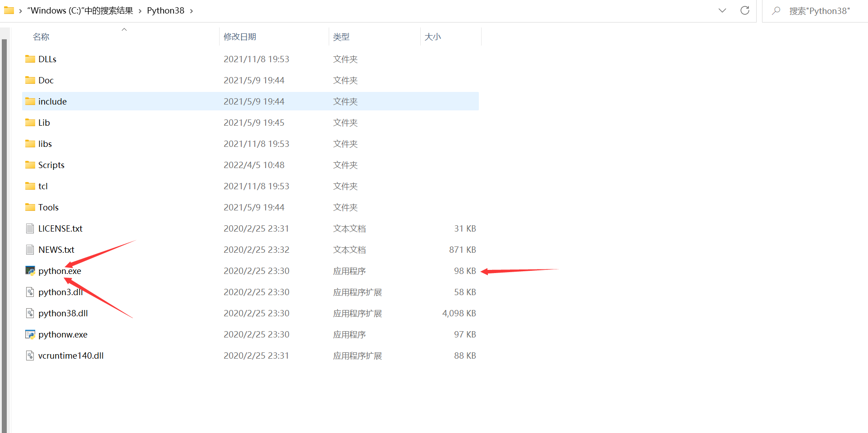Click the Doc folder icon
The height and width of the screenshot is (433, 868).
[30, 80]
